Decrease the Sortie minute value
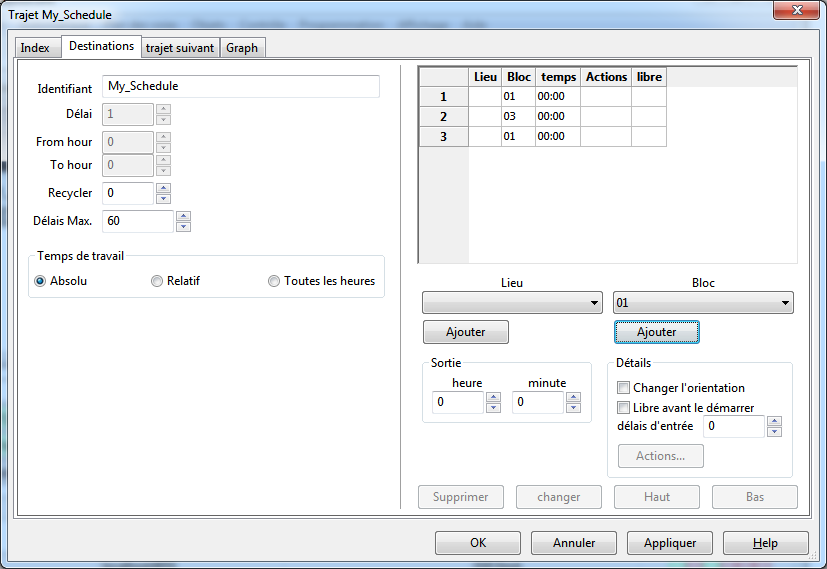 [x=573, y=408]
